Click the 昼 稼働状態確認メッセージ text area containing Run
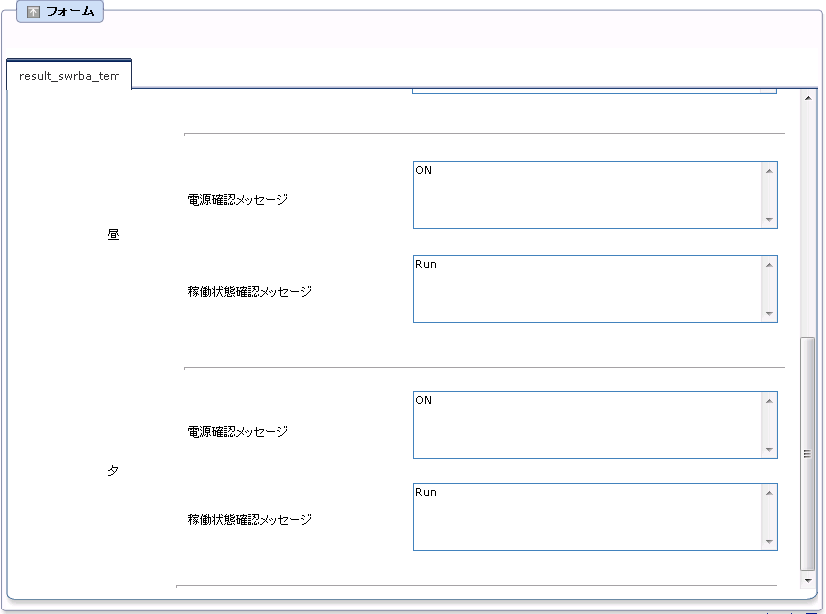The width and height of the screenshot is (826, 614). pyautogui.click(x=595, y=289)
